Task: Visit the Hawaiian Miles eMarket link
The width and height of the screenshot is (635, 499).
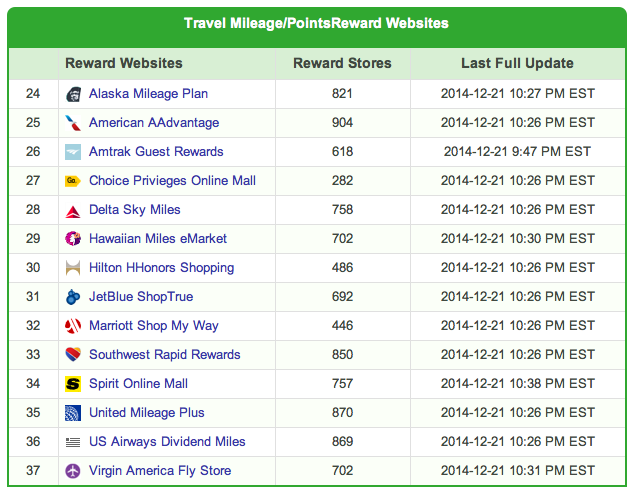Action: pyautogui.click(x=158, y=239)
